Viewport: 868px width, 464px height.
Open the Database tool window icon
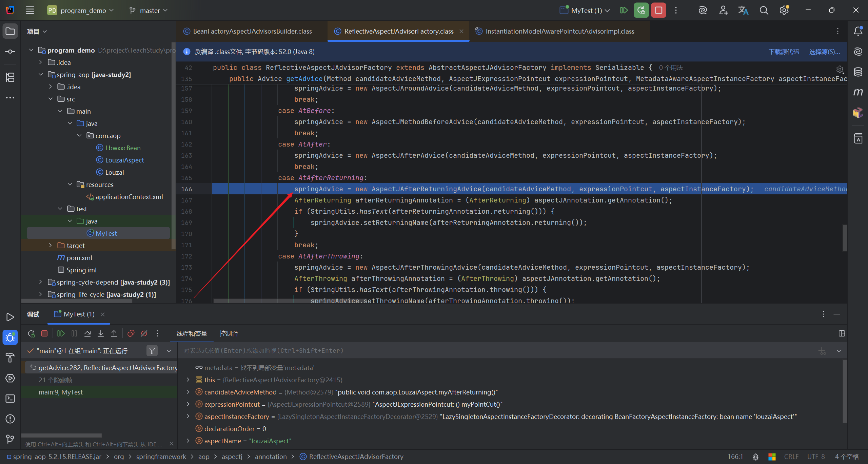pyautogui.click(x=858, y=72)
